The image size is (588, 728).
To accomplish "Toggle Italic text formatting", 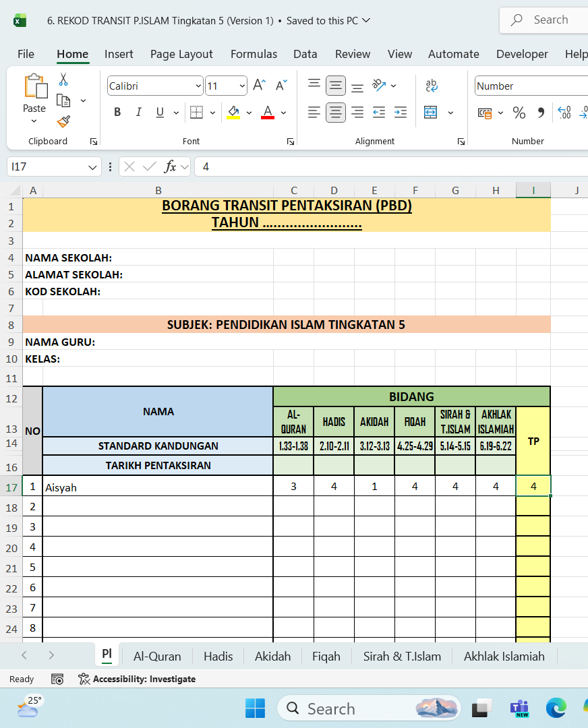I will coord(138,113).
